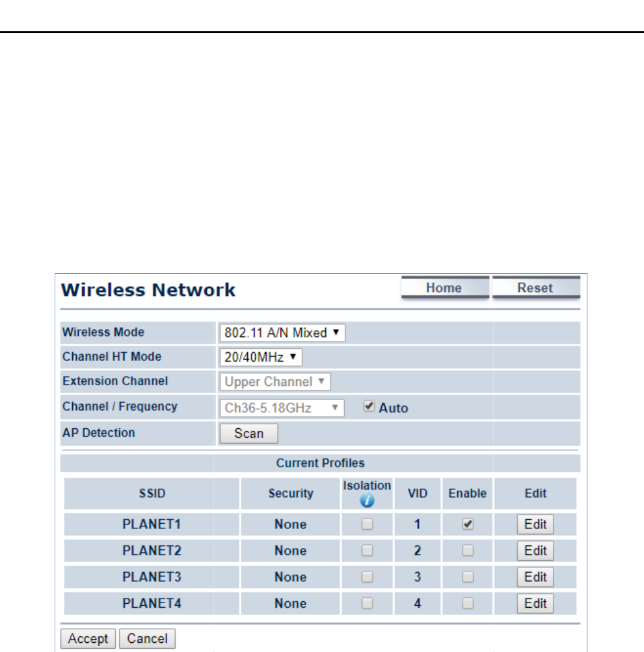Check the Enable box for PLANET2
644x652 pixels.
pyautogui.click(x=468, y=550)
